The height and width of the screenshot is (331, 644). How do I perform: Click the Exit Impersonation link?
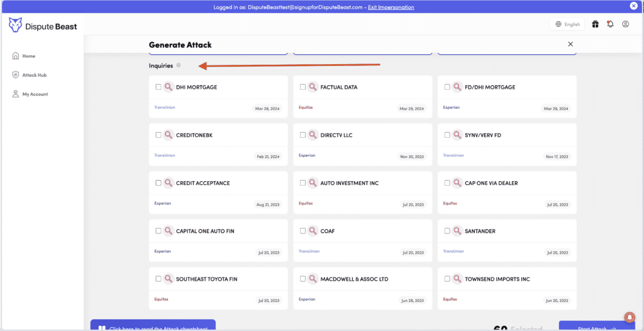391,8
